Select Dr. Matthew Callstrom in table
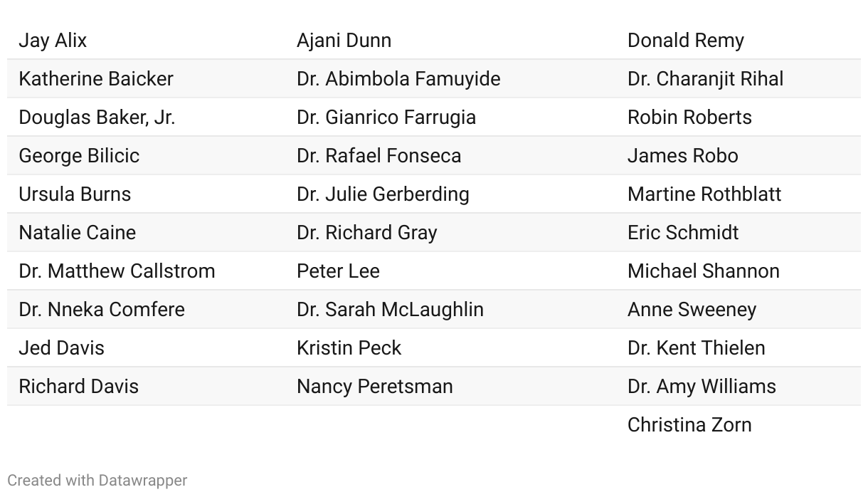Image resolution: width=868 pixels, height=497 pixels. tap(117, 271)
